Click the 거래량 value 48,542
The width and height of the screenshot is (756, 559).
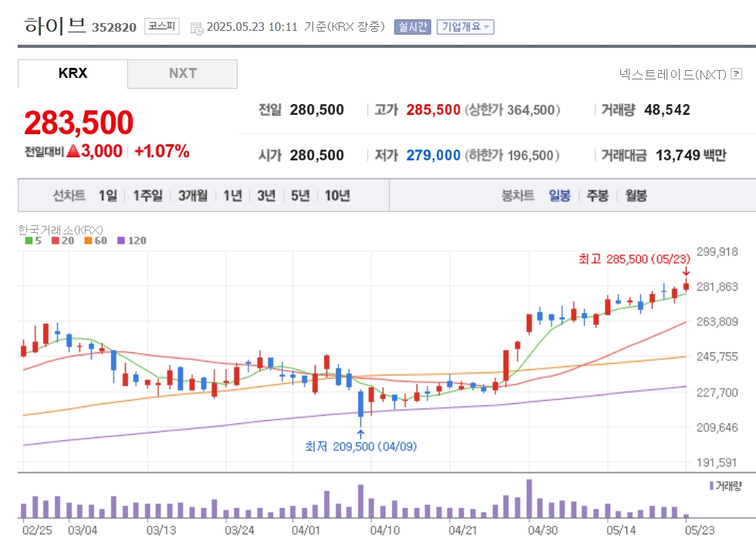(x=667, y=109)
